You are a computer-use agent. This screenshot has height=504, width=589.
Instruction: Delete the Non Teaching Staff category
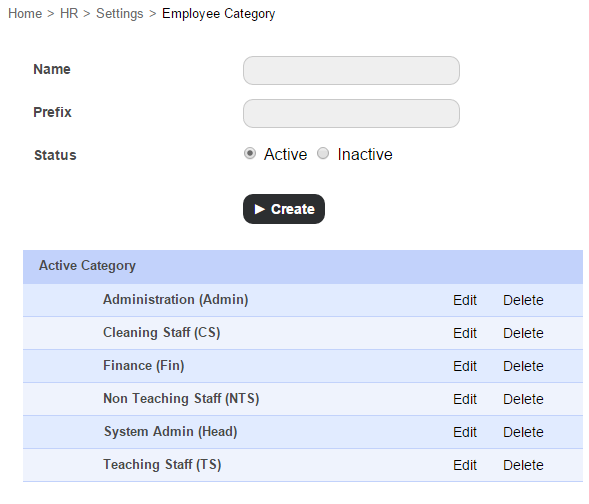(523, 399)
